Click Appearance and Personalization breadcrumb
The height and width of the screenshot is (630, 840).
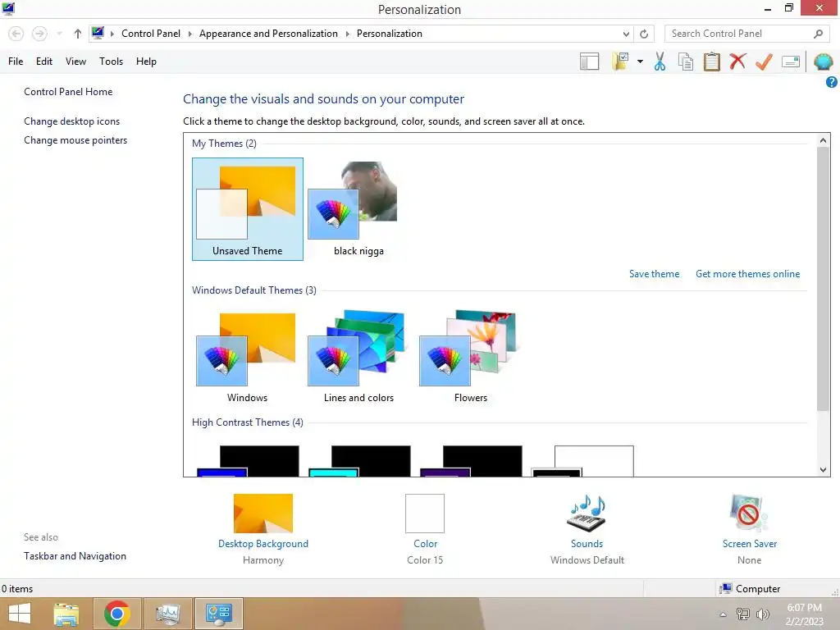click(x=268, y=33)
